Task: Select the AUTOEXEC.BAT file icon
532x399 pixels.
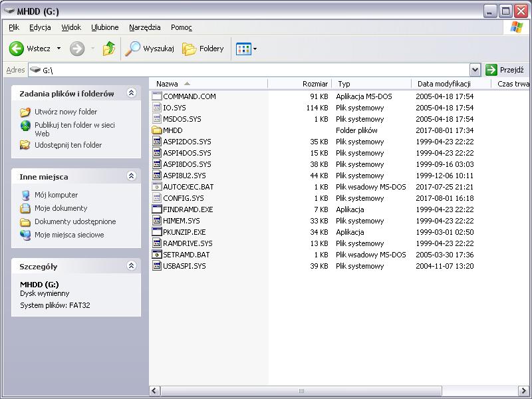Action: pos(156,187)
